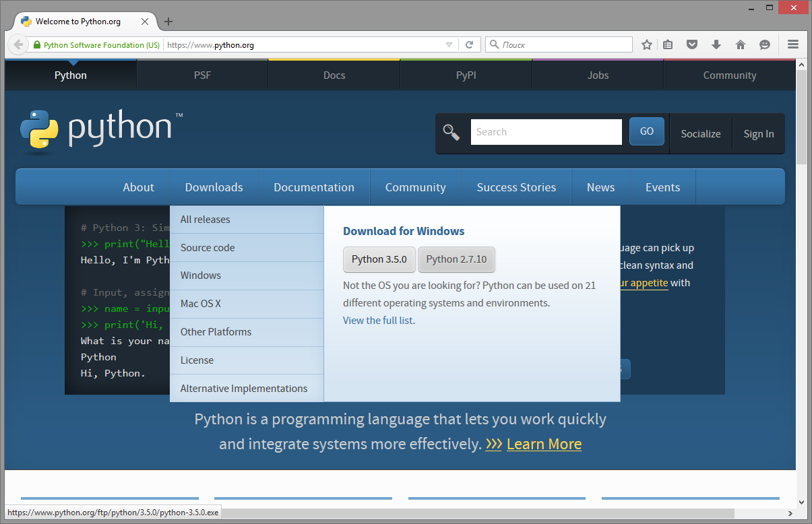Close the Welcome to Python.org tab
812x524 pixels.
(x=145, y=22)
